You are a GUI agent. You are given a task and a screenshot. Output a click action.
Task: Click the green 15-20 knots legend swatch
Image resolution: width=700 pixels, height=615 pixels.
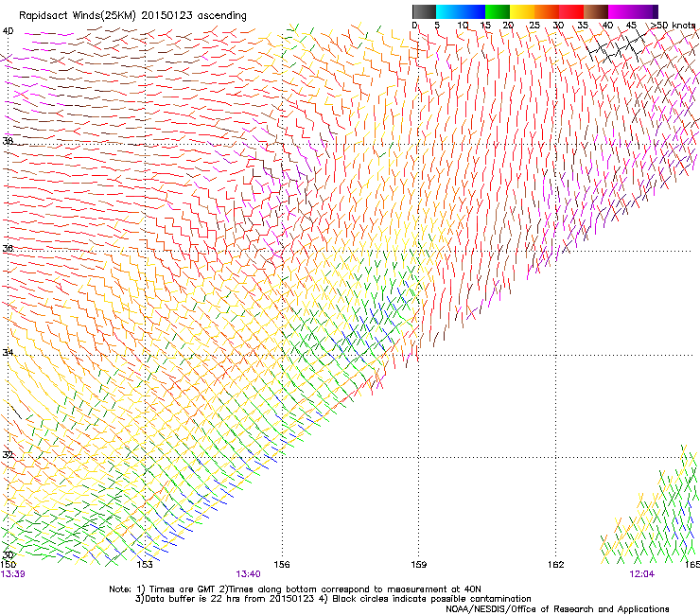pyautogui.click(x=498, y=11)
